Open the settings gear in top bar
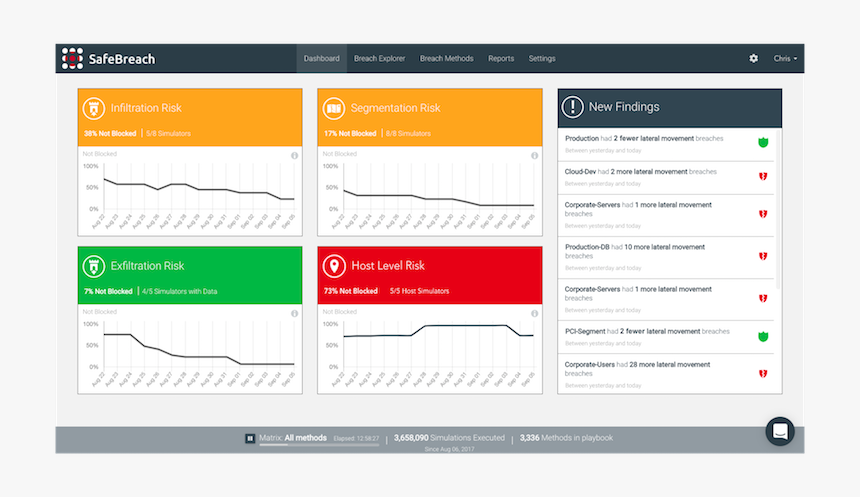This screenshot has height=497, width=860. (x=753, y=59)
